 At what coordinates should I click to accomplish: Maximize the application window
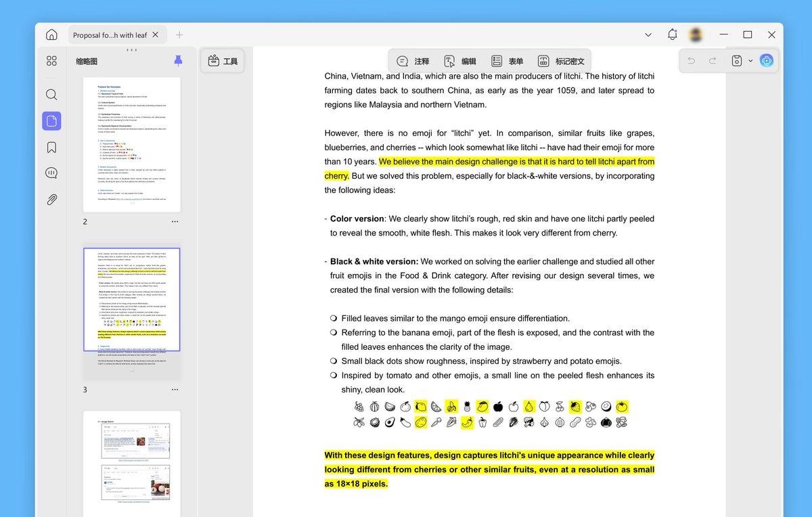click(748, 35)
